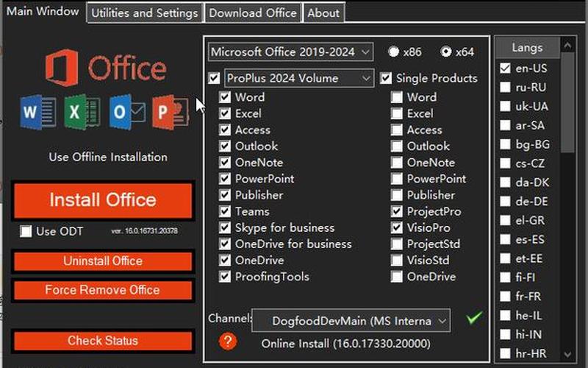
Task: Click the Outlook app icon logo
Action: click(126, 112)
